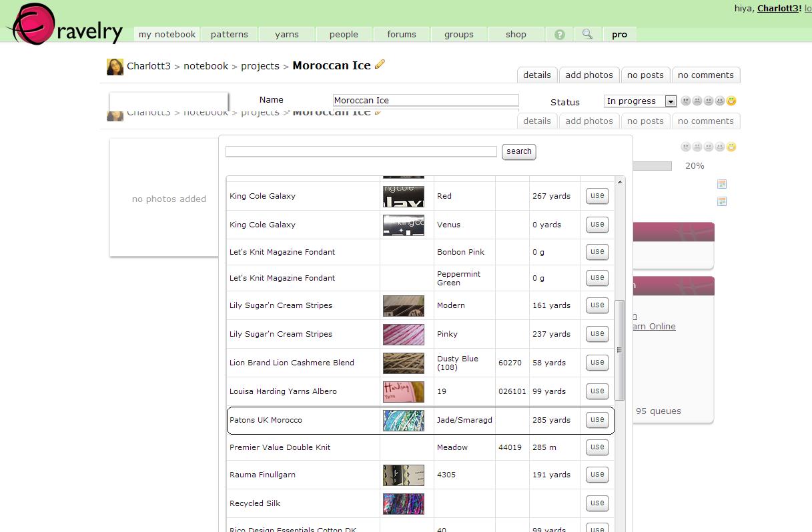Go to the forums tab
This screenshot has height=532, width=812.
point(402,35)
